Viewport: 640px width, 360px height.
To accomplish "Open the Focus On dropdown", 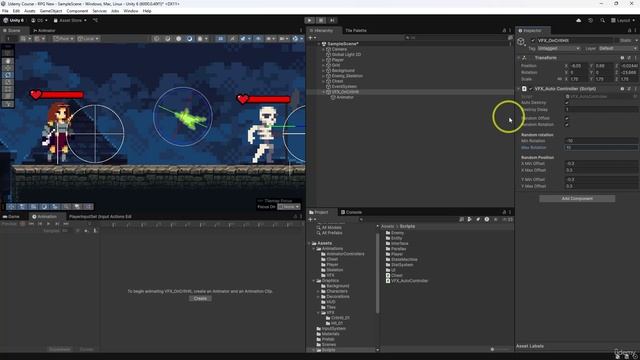I will pyautogui.click(x=289, y=207).
